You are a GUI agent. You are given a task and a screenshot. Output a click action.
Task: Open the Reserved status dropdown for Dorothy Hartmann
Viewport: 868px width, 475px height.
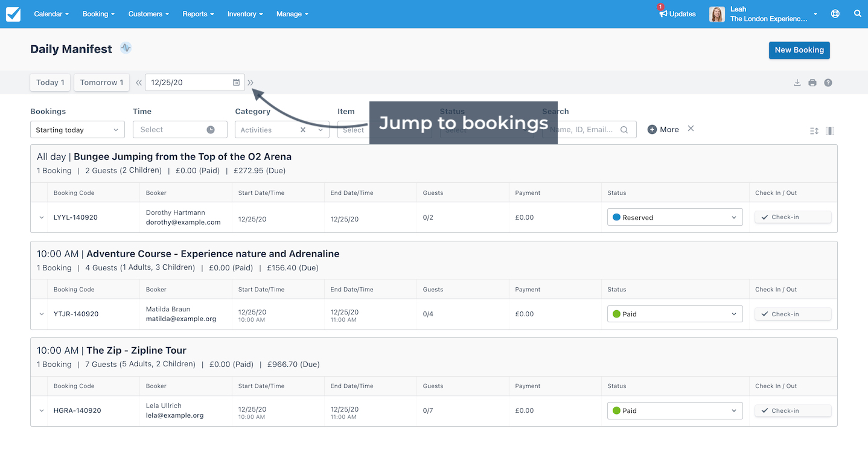pyautogui.click(x=675, y=217)
